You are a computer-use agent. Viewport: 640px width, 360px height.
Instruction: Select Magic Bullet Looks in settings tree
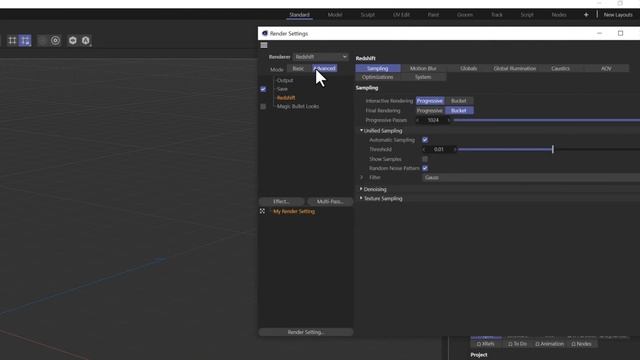298,107
